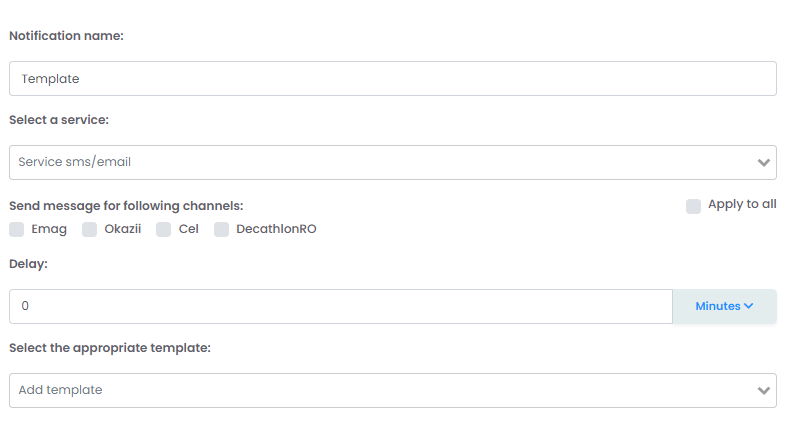Image resolution: width=798 pixels, height=436 pixels.
Task: Click the Emag label text
Action: tap(48, 229)
